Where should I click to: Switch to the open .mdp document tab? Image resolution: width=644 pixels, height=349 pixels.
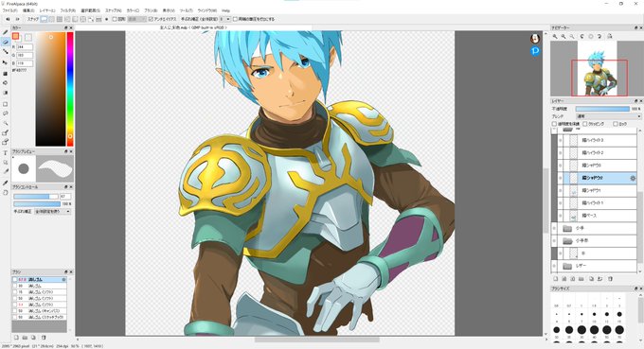pos(193,27)
